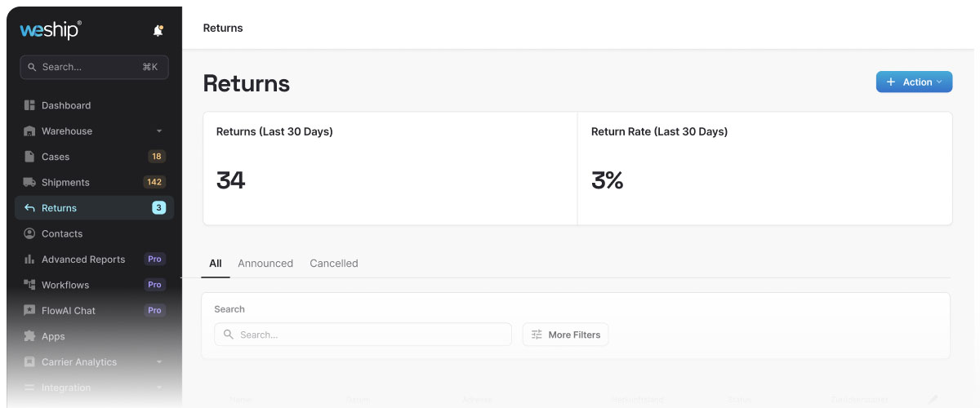Click the Workflows icon in sidebar
The image size is (980, 408).
(x=30, y=285)
